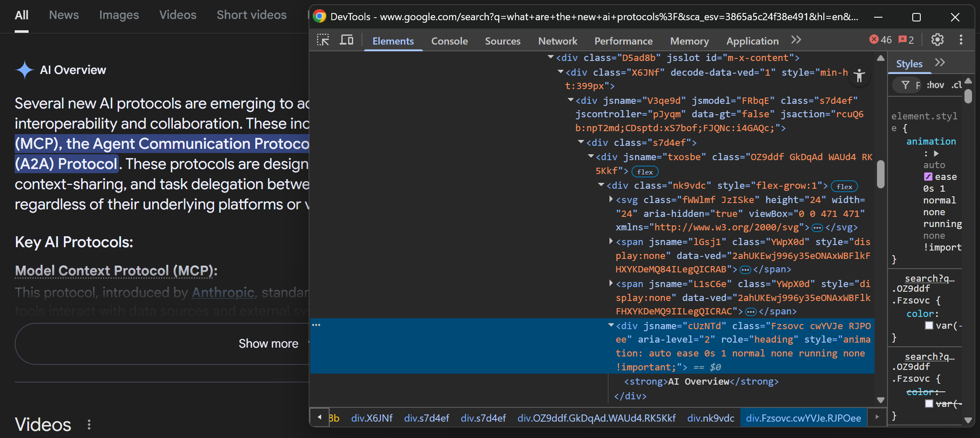Open the second search?q… stylesheet source link
The image size is (980, 438).
[930, 356]
